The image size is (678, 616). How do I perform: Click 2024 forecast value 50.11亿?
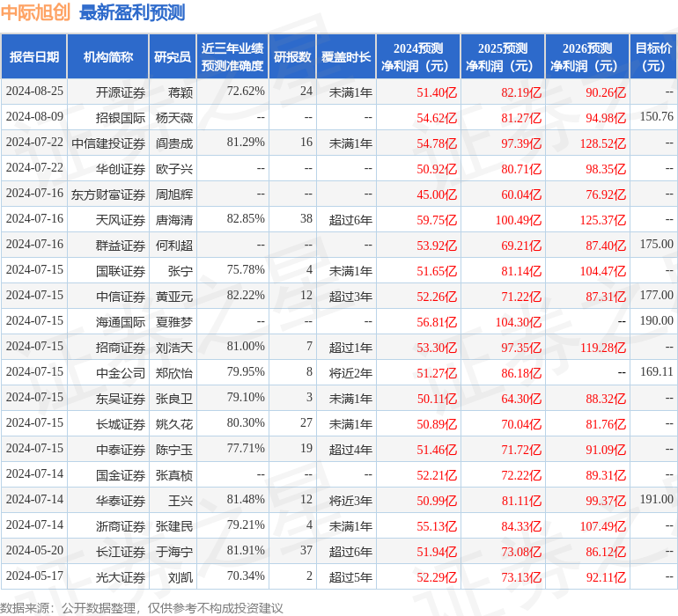click(x=437, y=398)
